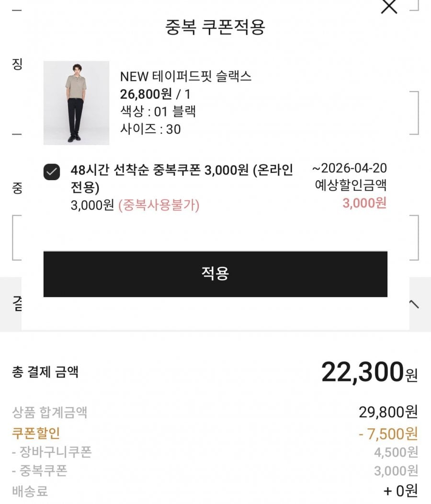
Task: Click the red 중복사용불가 notice
Action: coord(159,205)
